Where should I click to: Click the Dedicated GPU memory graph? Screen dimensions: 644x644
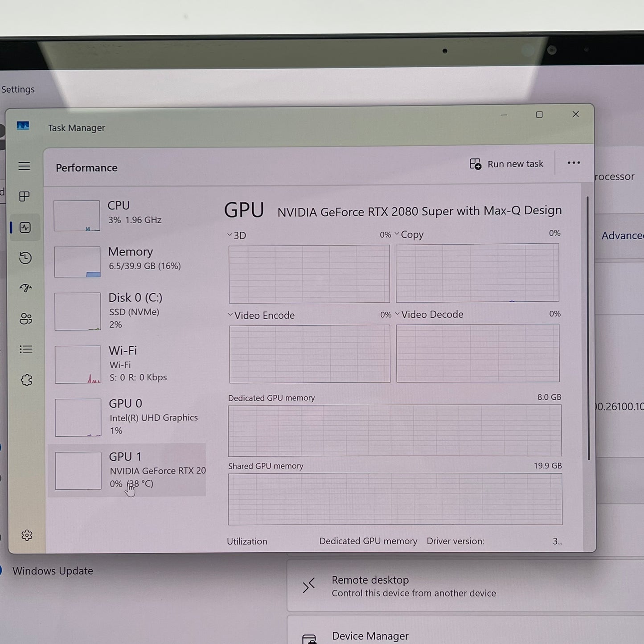pyautogui.click(x=395, y=431)
